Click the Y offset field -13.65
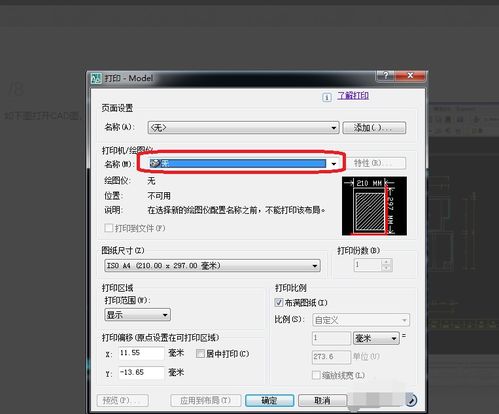The image size is (499, 414). 141,372
